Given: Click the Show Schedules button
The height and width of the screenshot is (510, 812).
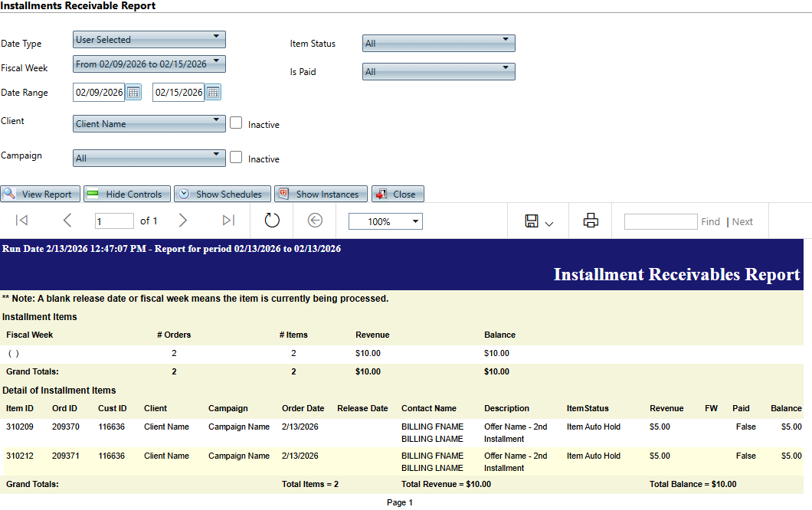Looking at the screenshot, I should [x=223, y=195].
